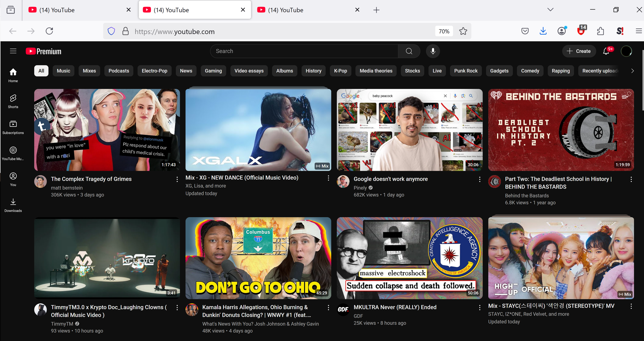The height and width of the screenshot is (341, 644).
Task: Bookmark this page with the star icon
Action: coord(463,31)
